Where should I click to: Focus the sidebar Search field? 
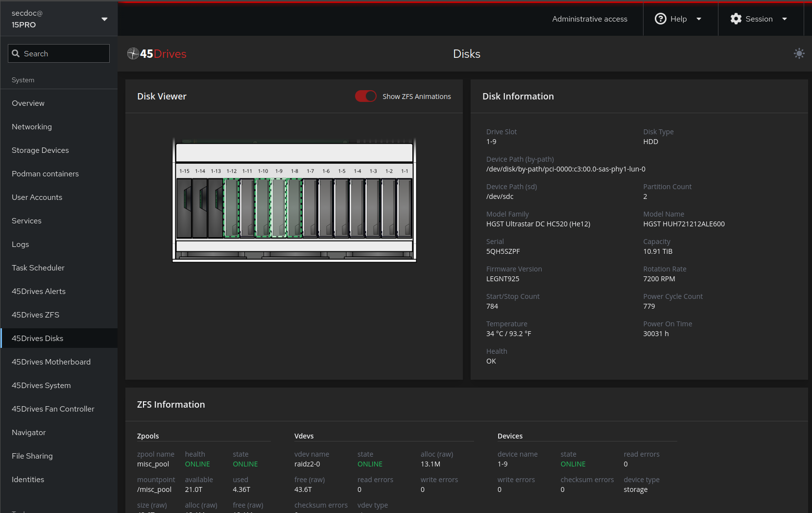(59, 53)
